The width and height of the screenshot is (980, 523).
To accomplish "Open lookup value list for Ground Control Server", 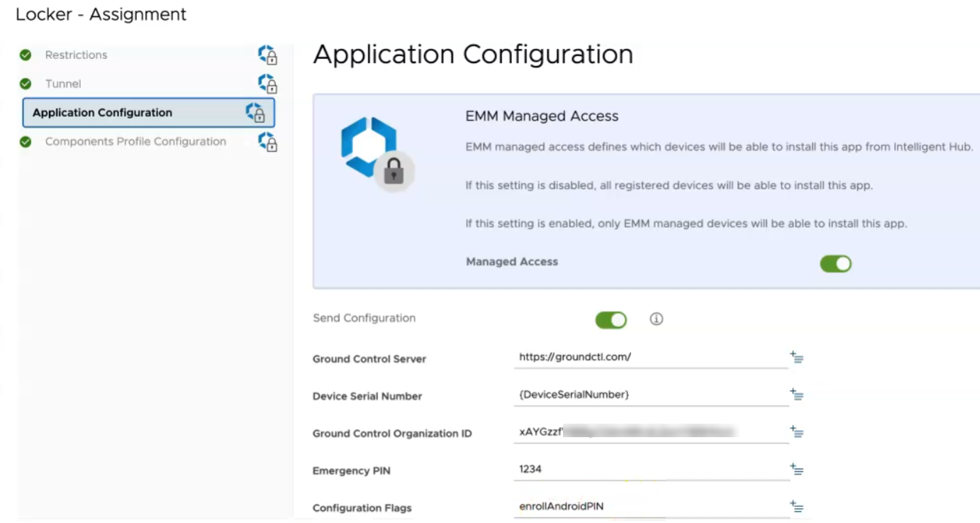I will 796,357.
